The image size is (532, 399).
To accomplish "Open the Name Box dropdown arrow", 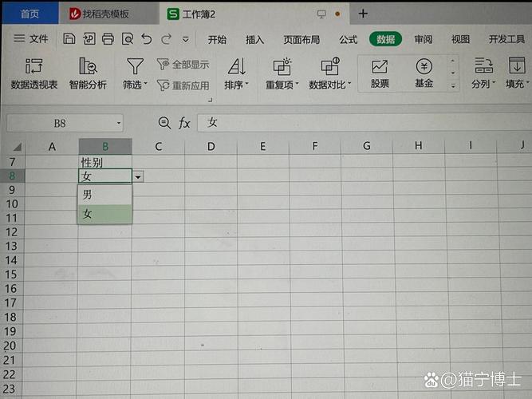I will pyautogui.click(x=118, y=123).
